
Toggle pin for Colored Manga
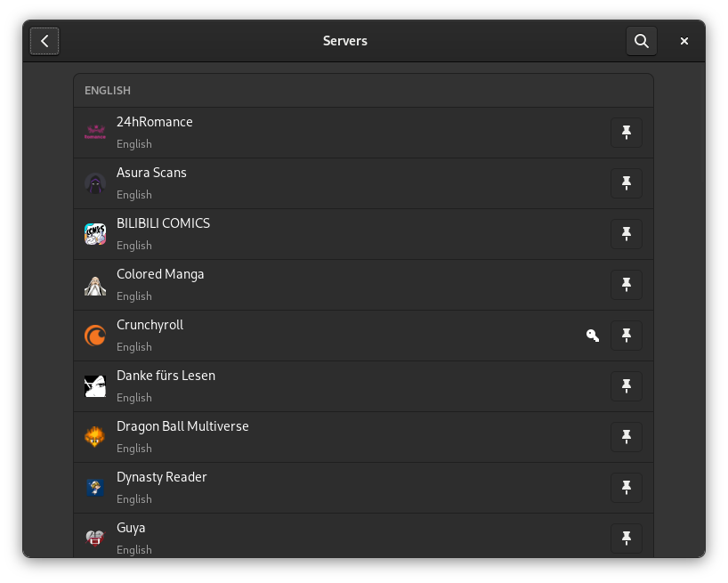627,285
